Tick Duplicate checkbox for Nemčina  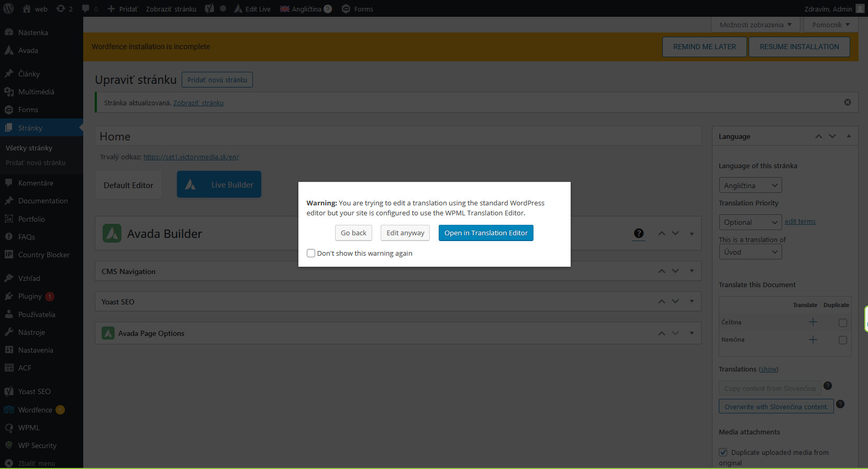click(843, 340)
